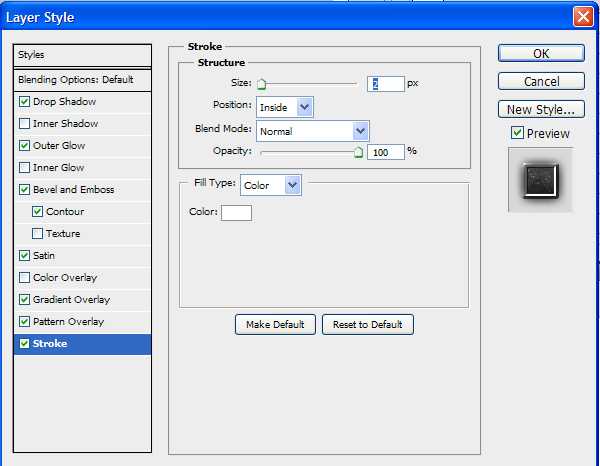Open the Color Overlay settings label
Screen dimensions: 600x466
65,278
